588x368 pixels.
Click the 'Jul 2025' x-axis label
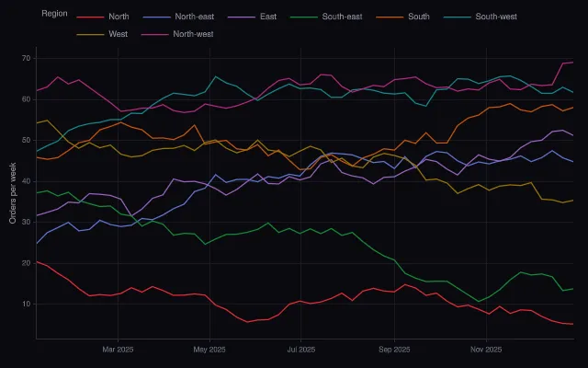click(x=300, y=350)
